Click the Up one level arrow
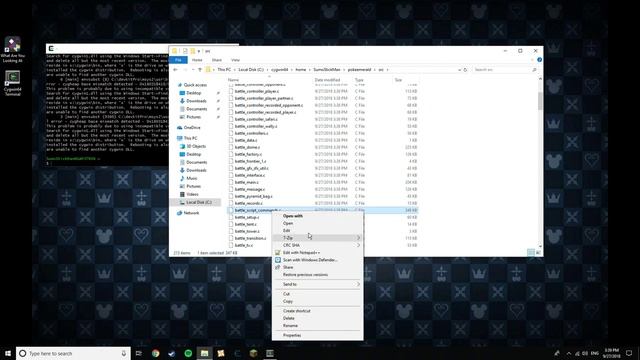Screen dimensions: 640x360 coord(200,70)
